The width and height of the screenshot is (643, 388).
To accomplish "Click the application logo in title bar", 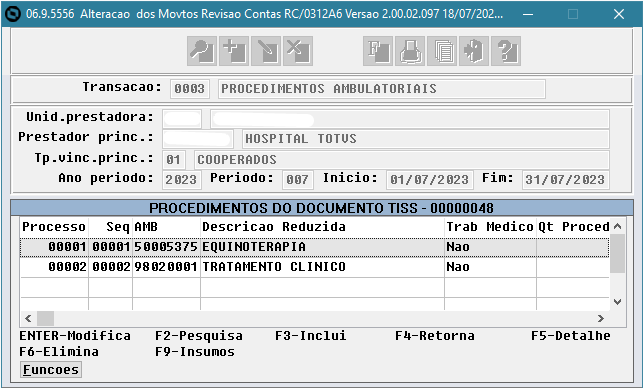I will (x=12, y=14).
